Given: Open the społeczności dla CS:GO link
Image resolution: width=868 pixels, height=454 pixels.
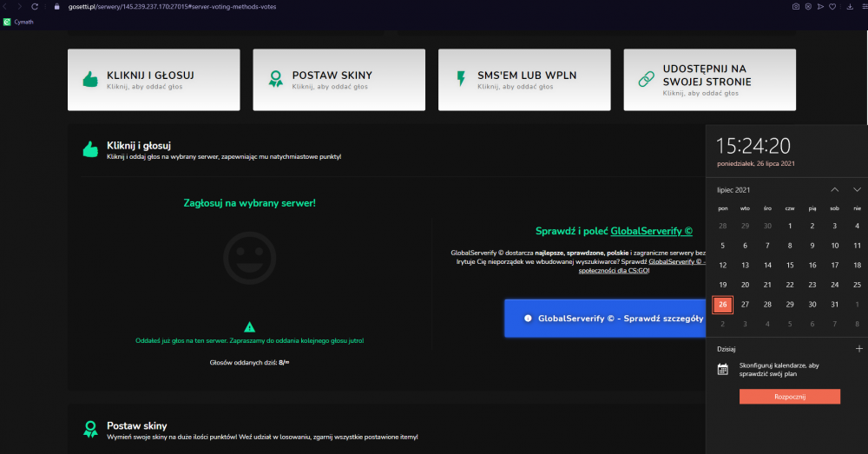Looking at the screenshot, I should pyautogui.click(x=614, y=271).
